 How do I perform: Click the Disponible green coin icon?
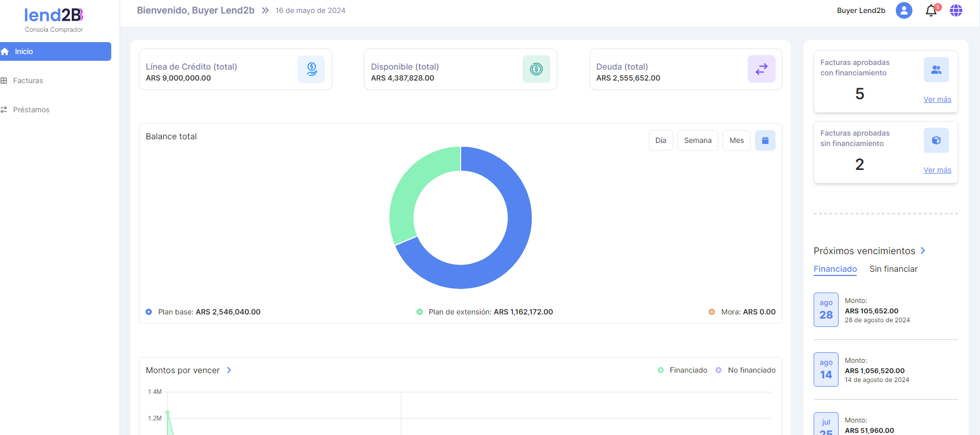536,69
